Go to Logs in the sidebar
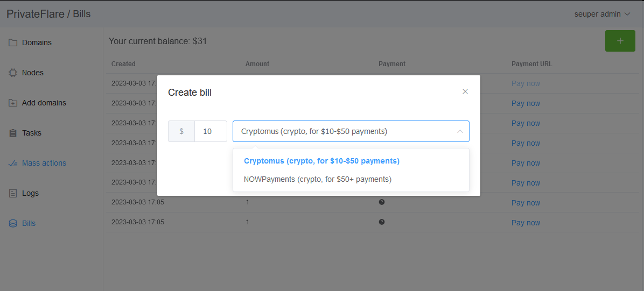The width and height of the screenshot is (644, 291). (x=30, y=193)
